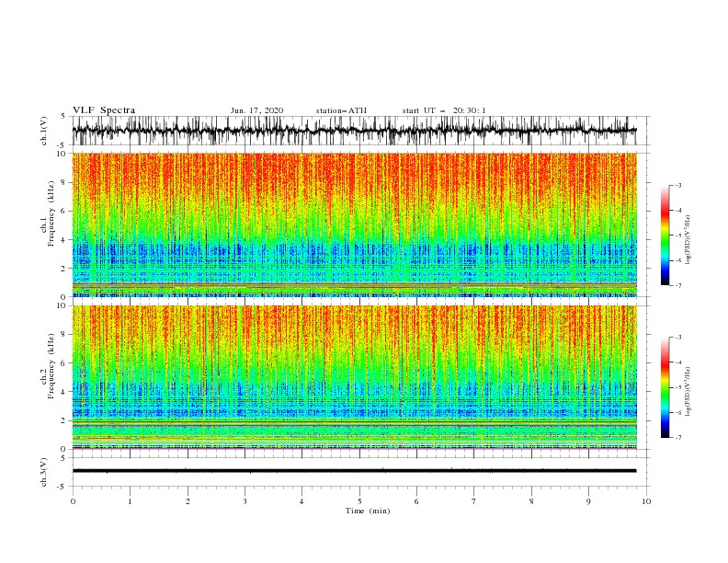The width and height of the screenshot is (728, 563).
Task: Click the 'Time (min)' axis label
Action: 368,511
